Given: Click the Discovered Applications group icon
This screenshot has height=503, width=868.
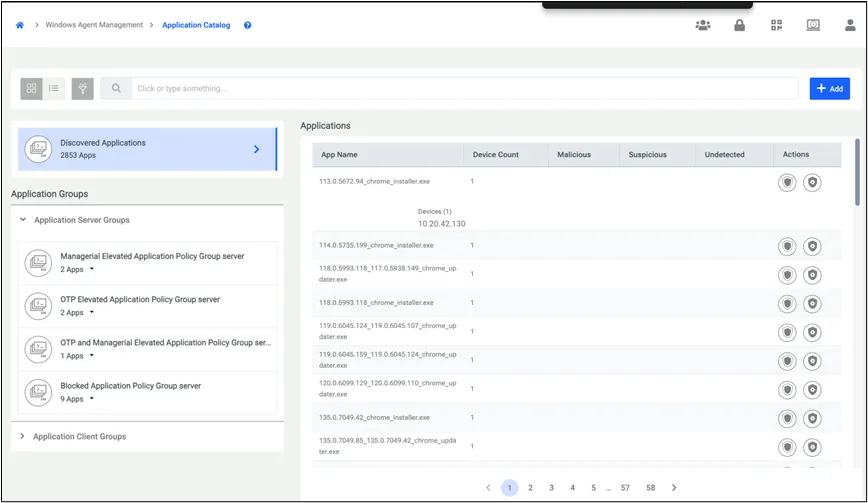Looking at the screenshot, I should tap(38, 149).
